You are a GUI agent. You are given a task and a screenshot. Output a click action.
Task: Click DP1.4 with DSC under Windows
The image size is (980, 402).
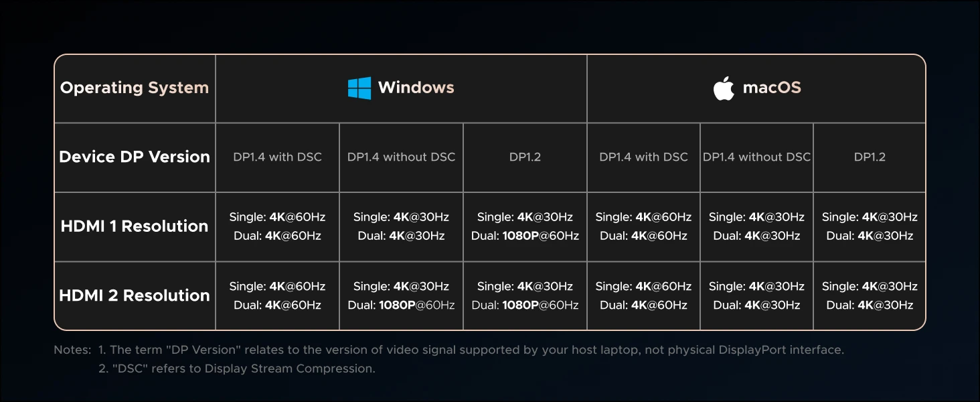(277, 157)
